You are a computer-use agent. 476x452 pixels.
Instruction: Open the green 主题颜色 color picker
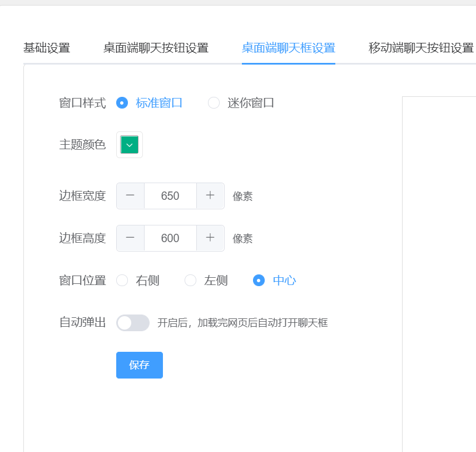pyautogui.click(x=130, y=145)
